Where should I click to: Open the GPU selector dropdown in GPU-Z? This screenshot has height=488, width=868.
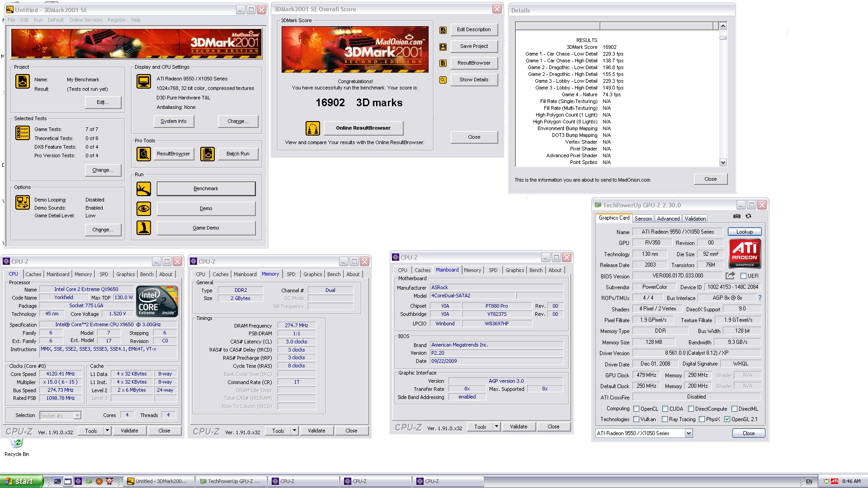tap(689, 433)
